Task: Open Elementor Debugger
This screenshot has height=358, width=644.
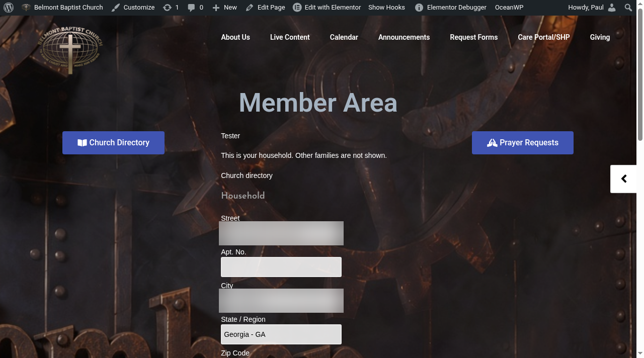Action: pos(451,8)
